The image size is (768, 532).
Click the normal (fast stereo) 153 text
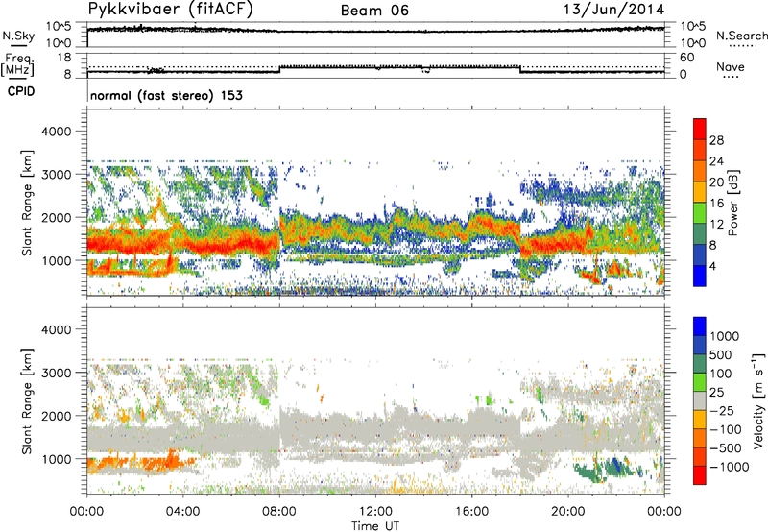166,95
